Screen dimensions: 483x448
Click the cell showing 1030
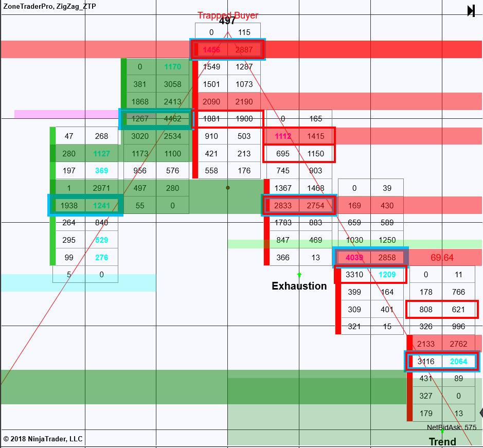[x=354, y=240]
